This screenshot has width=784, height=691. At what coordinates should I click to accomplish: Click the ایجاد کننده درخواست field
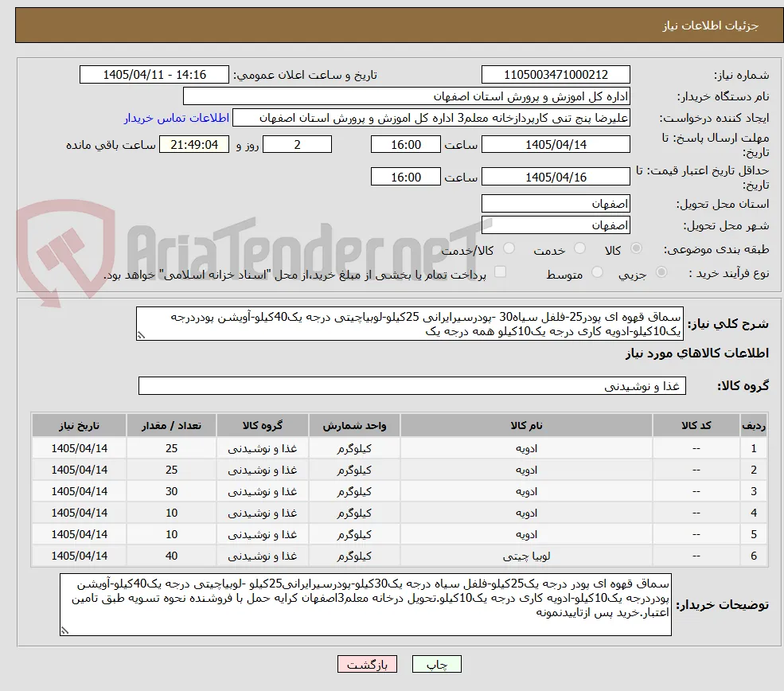[x=431, y=118]
